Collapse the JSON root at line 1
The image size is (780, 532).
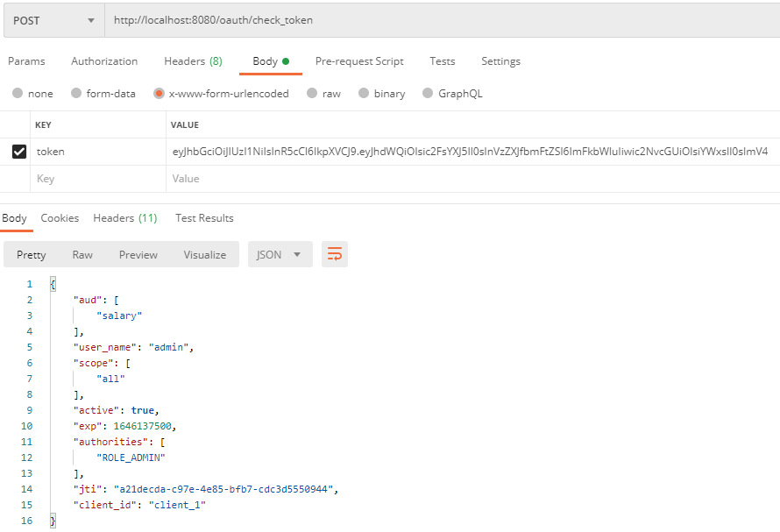[53, 284]
